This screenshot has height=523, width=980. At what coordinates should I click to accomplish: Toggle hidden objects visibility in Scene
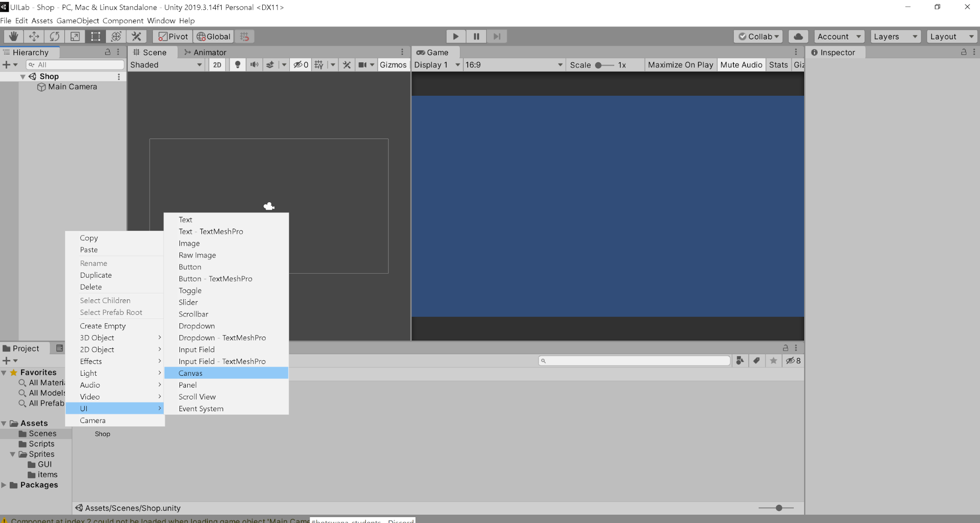click(301, 65)
